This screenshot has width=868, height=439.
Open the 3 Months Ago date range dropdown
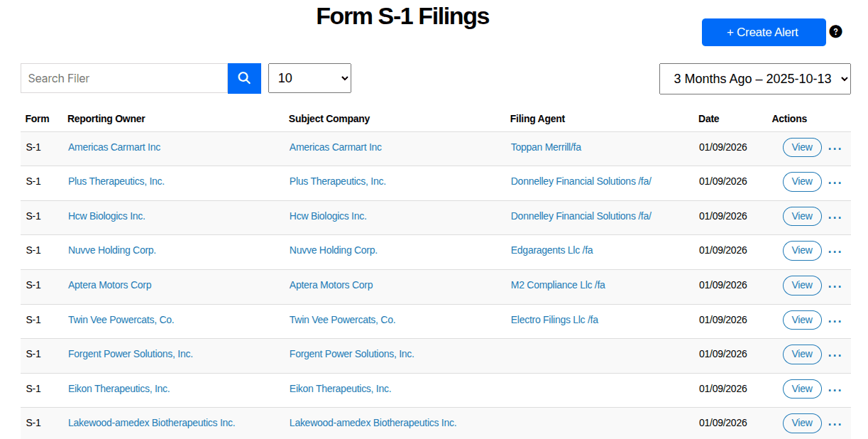point(754,79)
